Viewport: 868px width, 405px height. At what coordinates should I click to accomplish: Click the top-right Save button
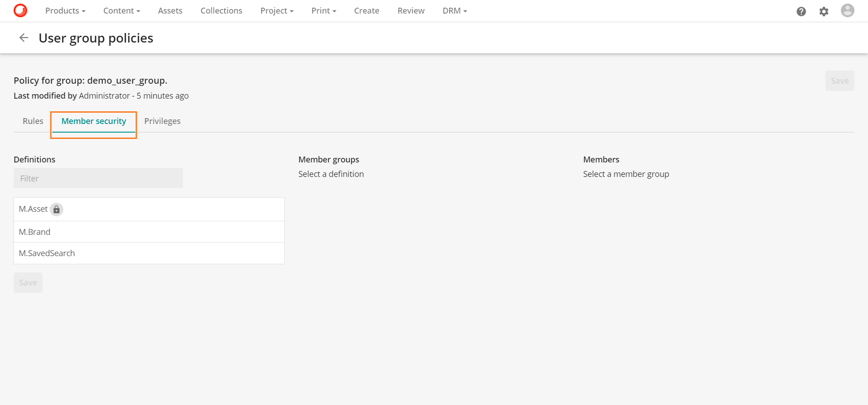(x=840, y=81)
